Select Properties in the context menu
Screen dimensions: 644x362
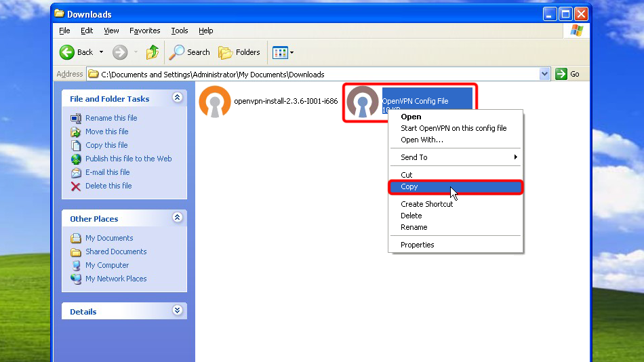(418, 245)
